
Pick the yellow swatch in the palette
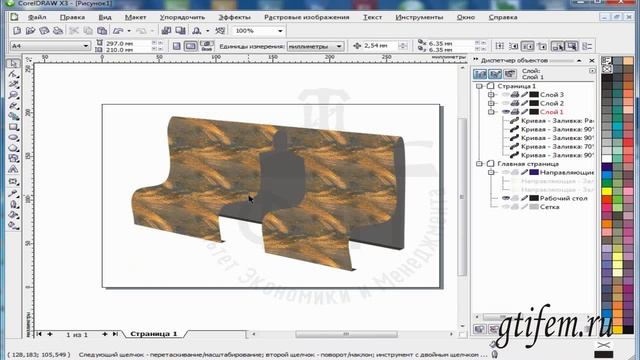point(607,191)
